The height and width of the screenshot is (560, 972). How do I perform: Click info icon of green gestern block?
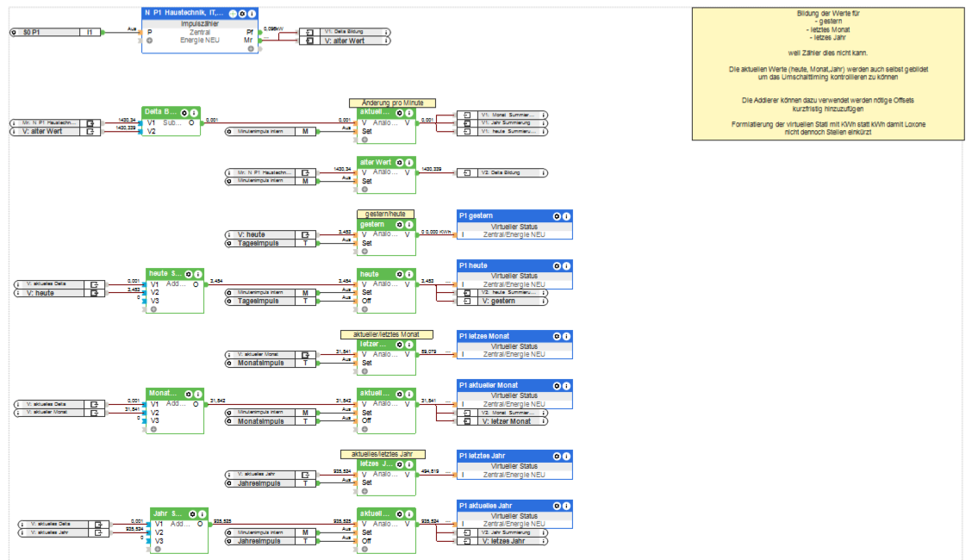pos(408,225)
